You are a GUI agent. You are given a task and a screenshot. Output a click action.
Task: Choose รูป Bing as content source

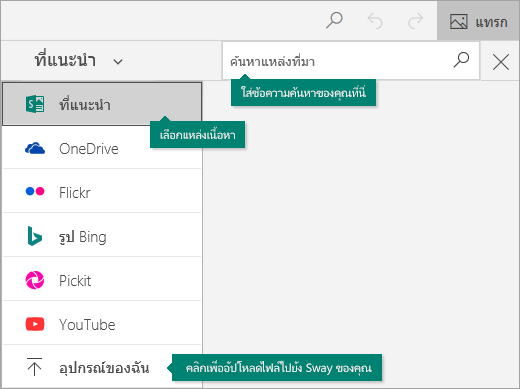[102, 235]
